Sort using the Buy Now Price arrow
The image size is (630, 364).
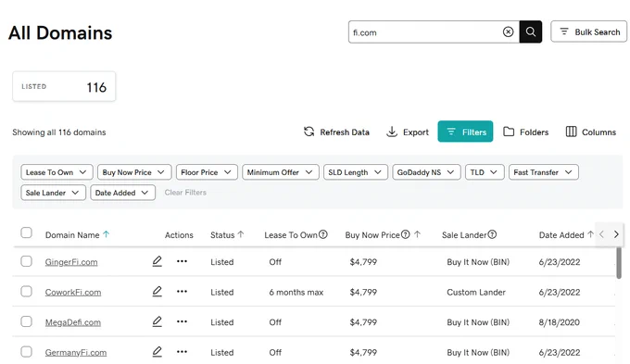pos(418,234)
